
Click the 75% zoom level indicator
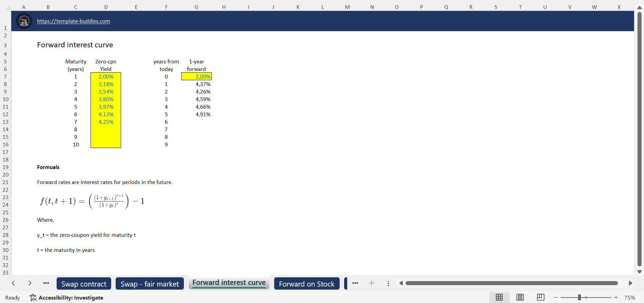point(630,298)
